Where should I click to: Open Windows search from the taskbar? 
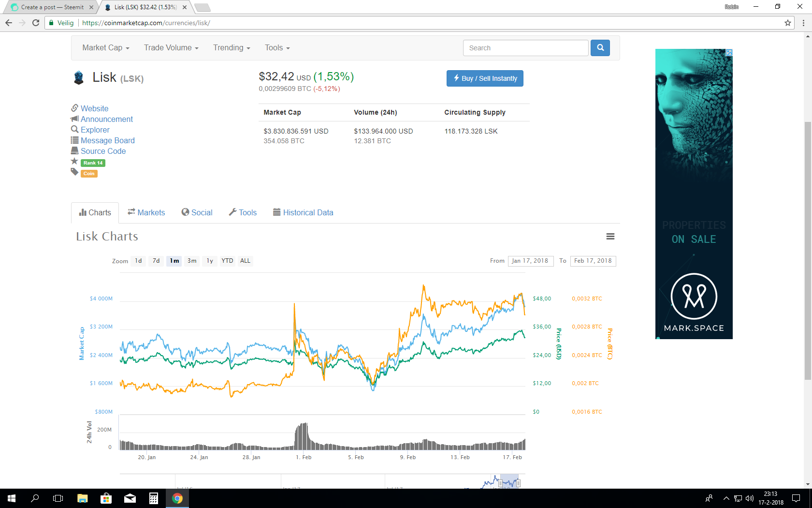(x=35, y=498)
